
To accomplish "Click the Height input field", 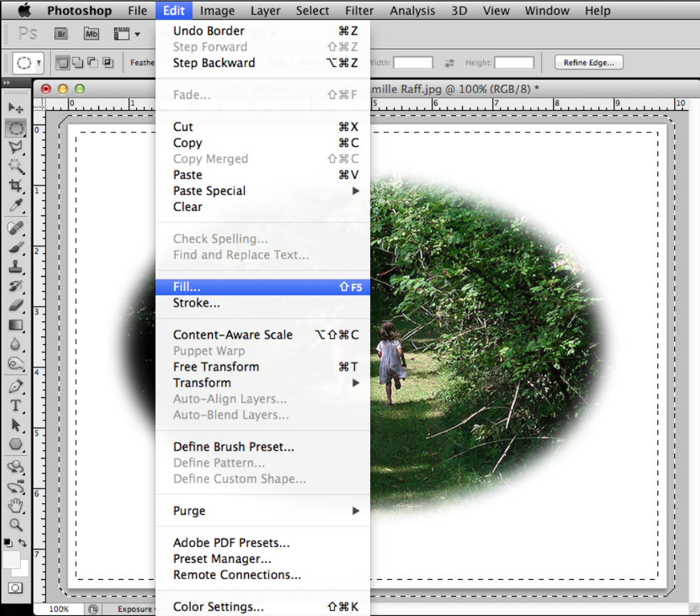I will click(514, 63).
